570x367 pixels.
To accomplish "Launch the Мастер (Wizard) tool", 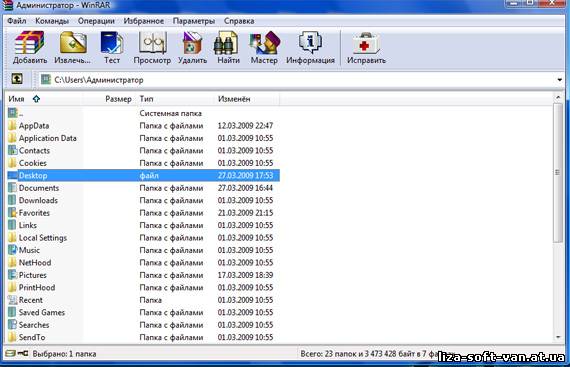I will [264, 48].
